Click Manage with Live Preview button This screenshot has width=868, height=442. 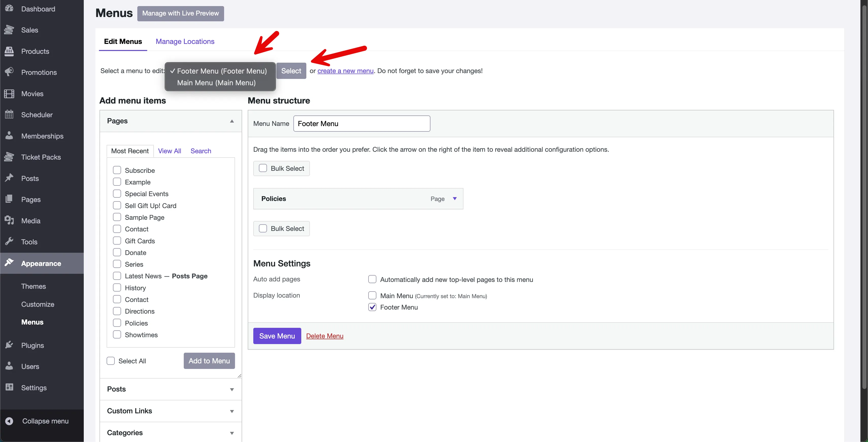point(181,13)
